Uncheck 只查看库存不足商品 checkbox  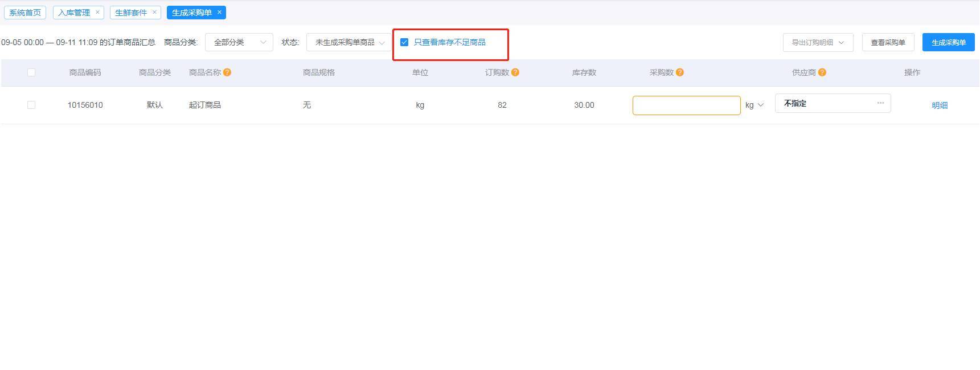[404, 42]
